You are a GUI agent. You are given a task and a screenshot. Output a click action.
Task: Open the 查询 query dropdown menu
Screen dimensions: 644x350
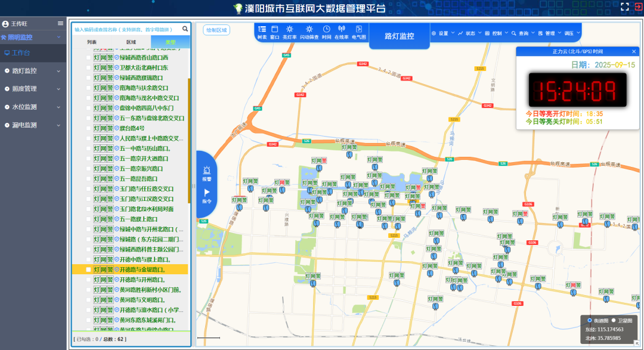click(x=523, y=33)
